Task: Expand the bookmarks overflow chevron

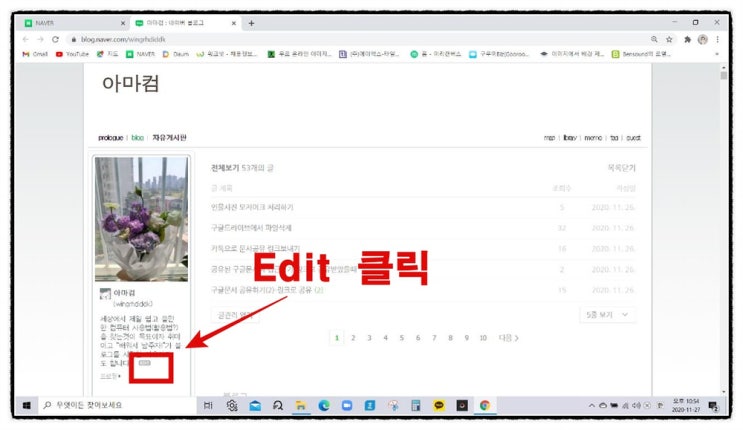Action: [x=717, y=54]
